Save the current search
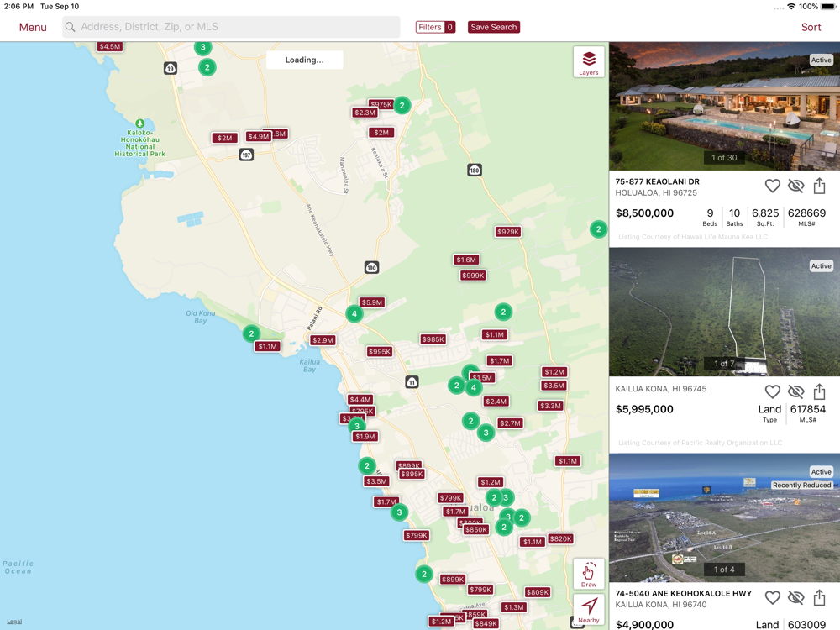Image resolution: width=840 pixels, height=630 pixels. [493, 27]
